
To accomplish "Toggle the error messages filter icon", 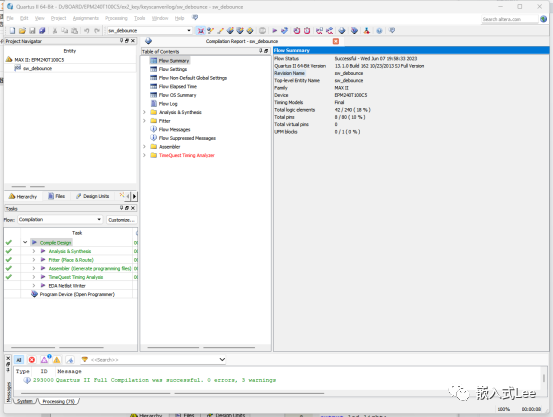I will pos(32,360).
